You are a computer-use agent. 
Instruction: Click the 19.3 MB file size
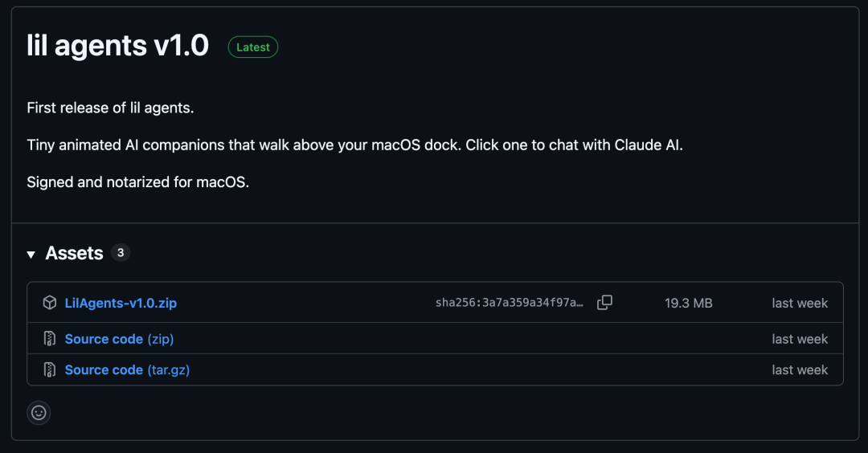pyautogui.click(x=688, y=303)
